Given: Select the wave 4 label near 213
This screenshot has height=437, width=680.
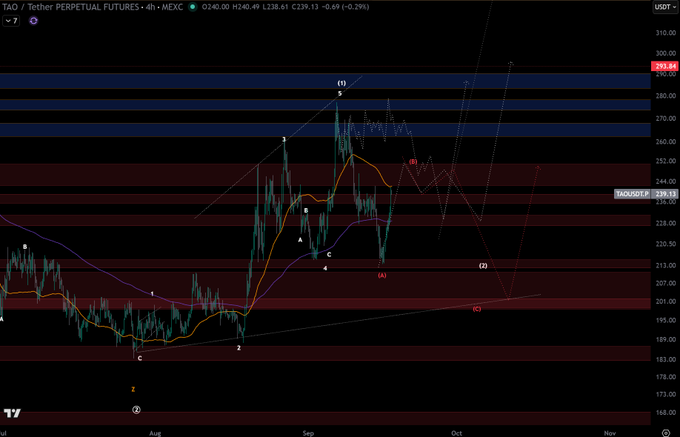Looking at the screenshot, I should point(325,268).
